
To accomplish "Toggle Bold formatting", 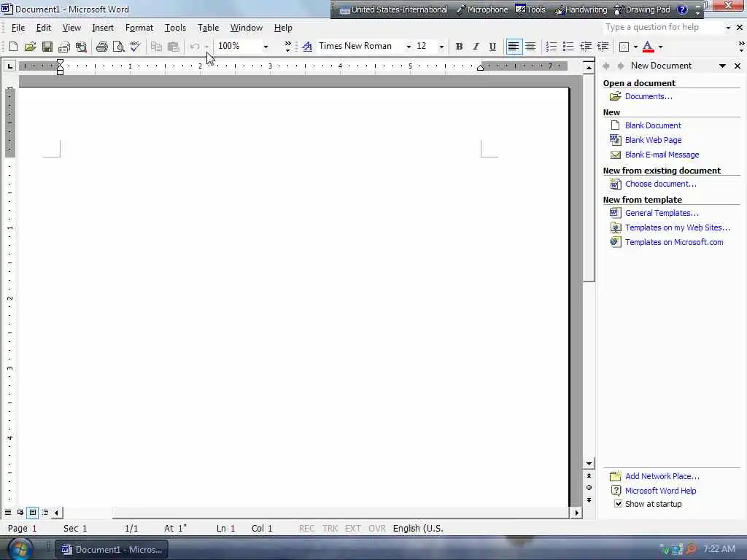I will (459, 47).
